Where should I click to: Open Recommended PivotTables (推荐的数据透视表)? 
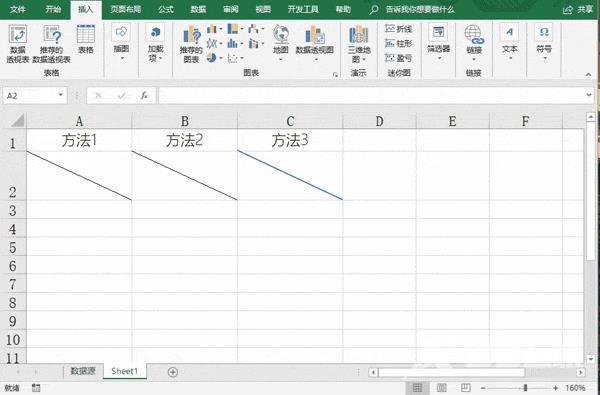pos(51,44)
